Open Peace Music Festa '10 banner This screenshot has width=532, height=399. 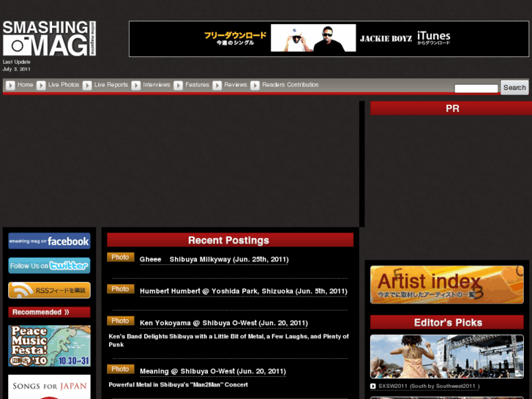50,346
